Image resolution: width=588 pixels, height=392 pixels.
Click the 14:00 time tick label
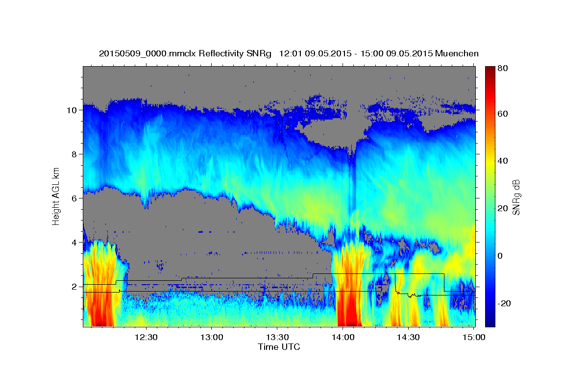[x=343, y=338]
